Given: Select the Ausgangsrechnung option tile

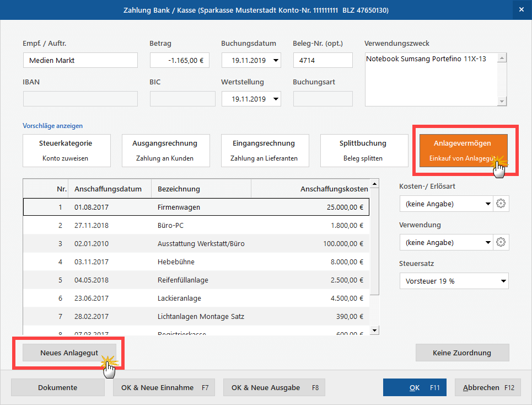Looking at the screenshot, I should pos(165,151).
